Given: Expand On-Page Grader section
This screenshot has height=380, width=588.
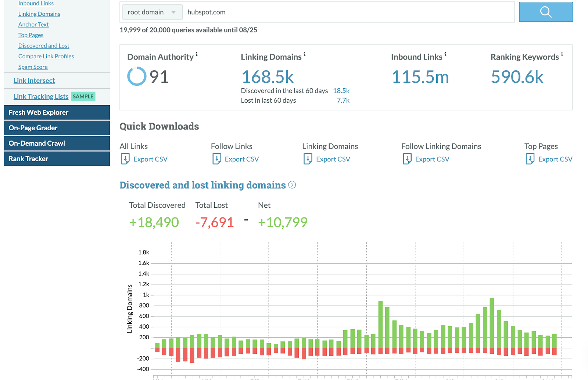Looking at the screenshot, I should (x=57, y=128).
